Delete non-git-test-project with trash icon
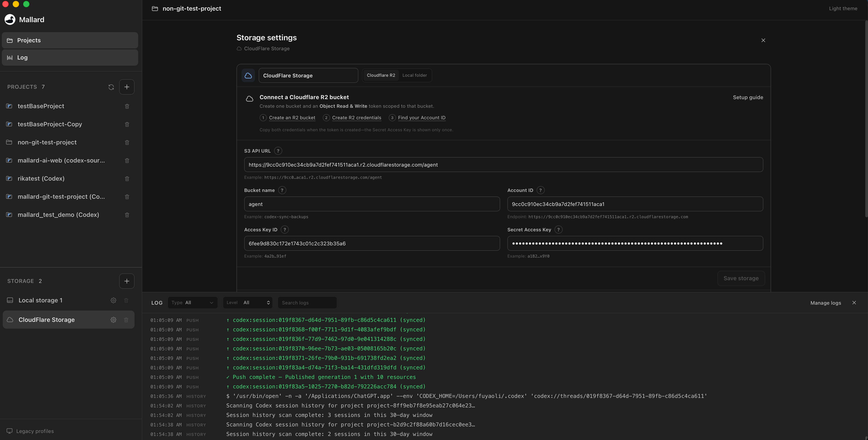Screen dimensions: 868x440 pos(127,142)
